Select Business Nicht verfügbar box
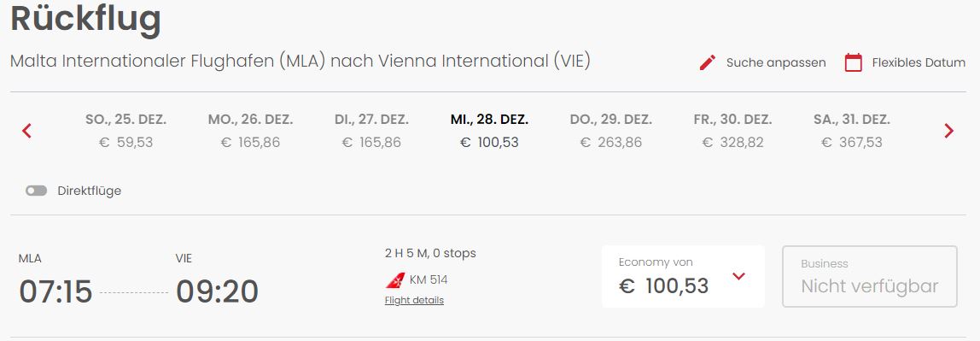The image size is (980, 341). [869, 276]
